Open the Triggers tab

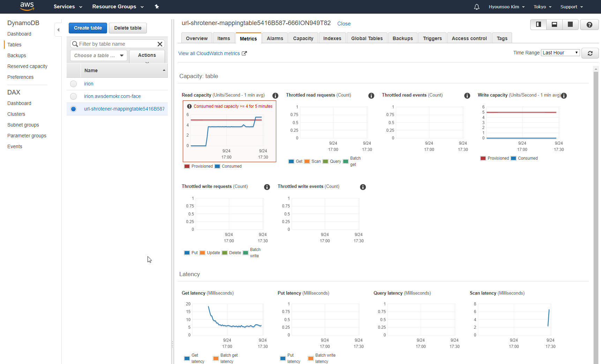(x=432, y=38)
